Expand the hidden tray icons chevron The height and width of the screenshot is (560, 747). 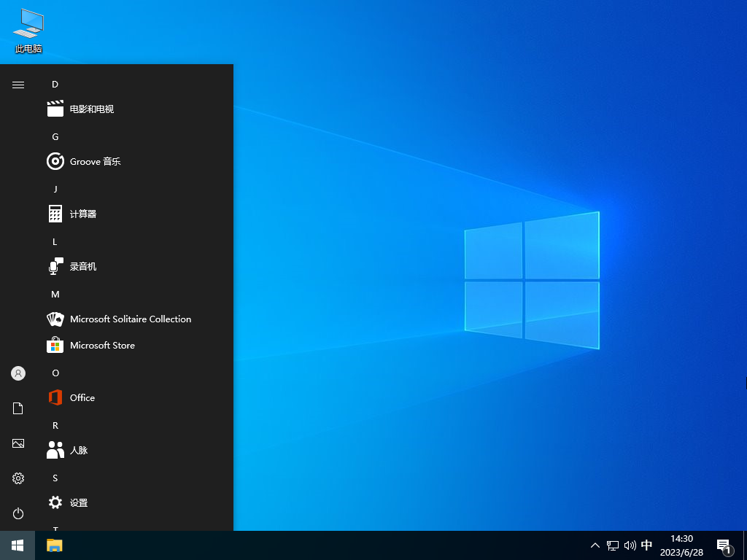tap(595, 545)
